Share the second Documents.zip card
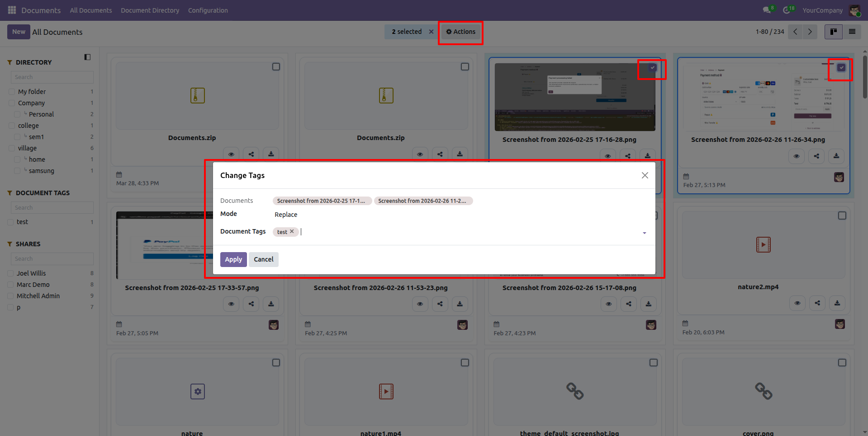Screen dimensions: 868x436 [x=440, y=154]
